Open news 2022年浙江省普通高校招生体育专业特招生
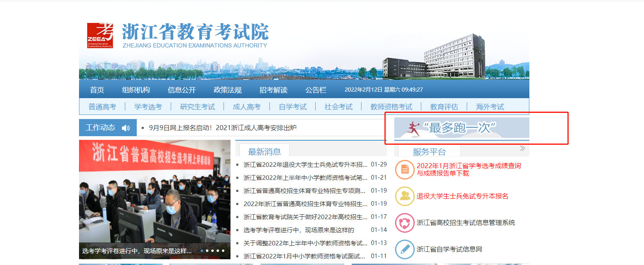The height and width of the screenshot is (265, 644). [305, 204]
